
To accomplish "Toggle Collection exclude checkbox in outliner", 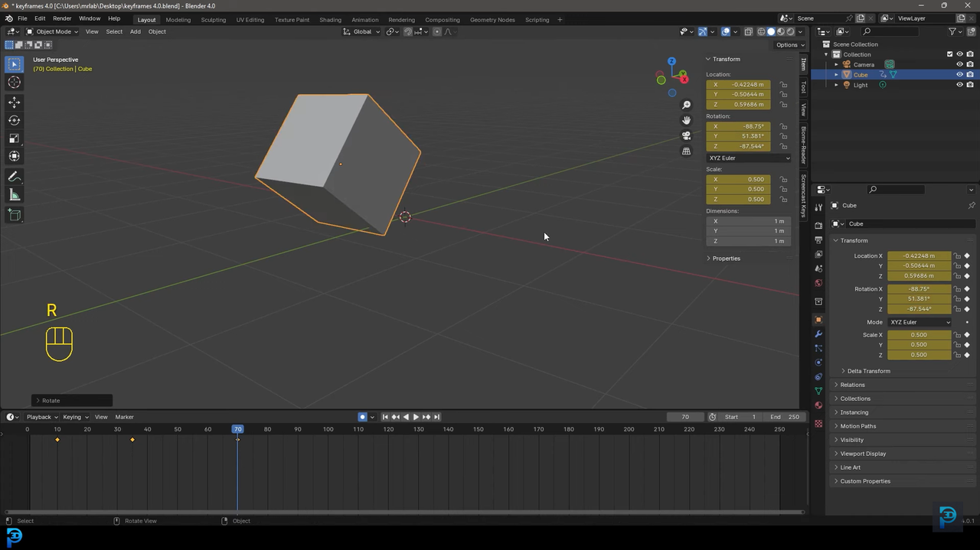I will point(949,54).
